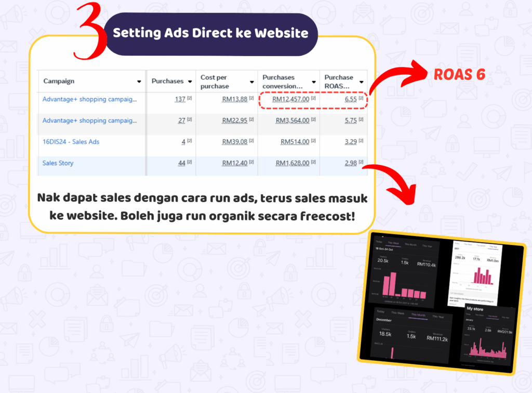
Task: Open the Advantage+ campaign with 27 purchases
Action: [x=89, y=121]
